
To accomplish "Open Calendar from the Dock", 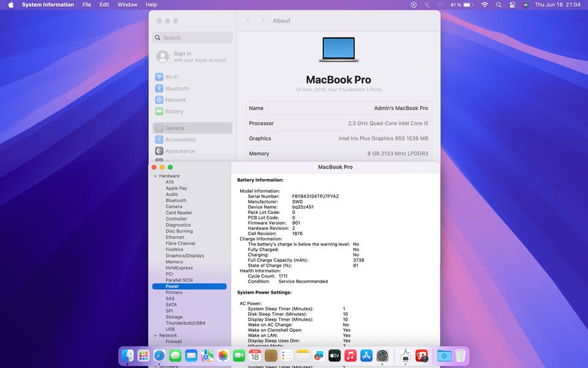I will pyautogui.click(x=255, y=355).
